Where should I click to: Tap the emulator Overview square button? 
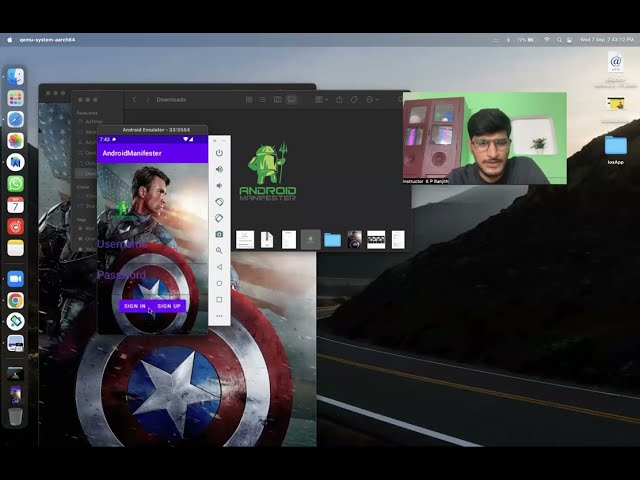[219, 300]
